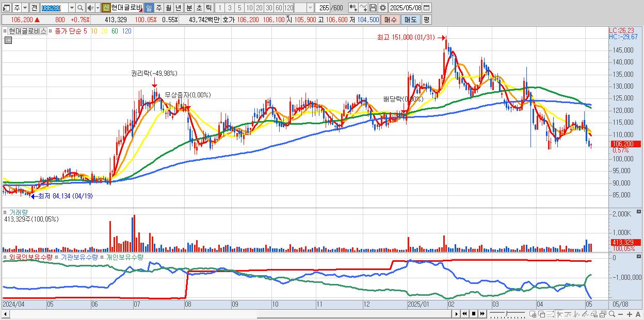Image resolution: width=644 pixels, height=320 pixels.
Task: Click the holdings panel maximize square icon
Action: (x=640, y=257)
